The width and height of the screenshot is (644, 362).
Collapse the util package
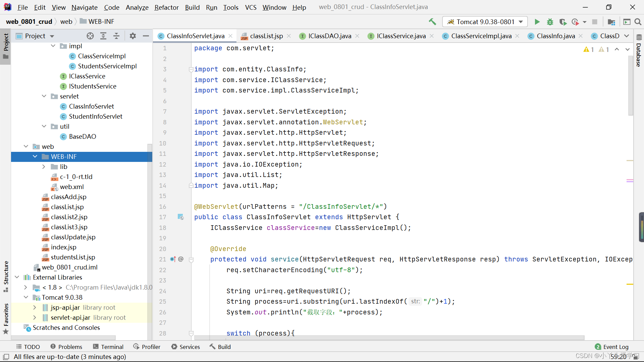coord(44,126)
